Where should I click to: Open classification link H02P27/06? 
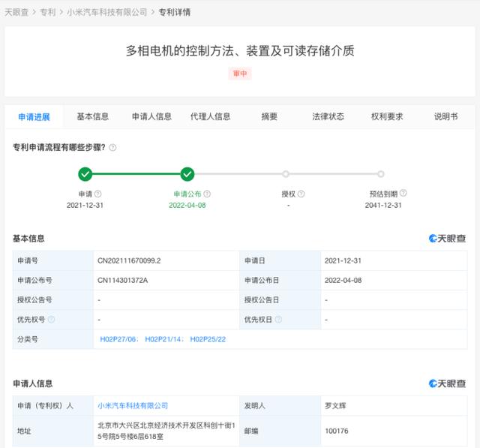coord(118,339)
